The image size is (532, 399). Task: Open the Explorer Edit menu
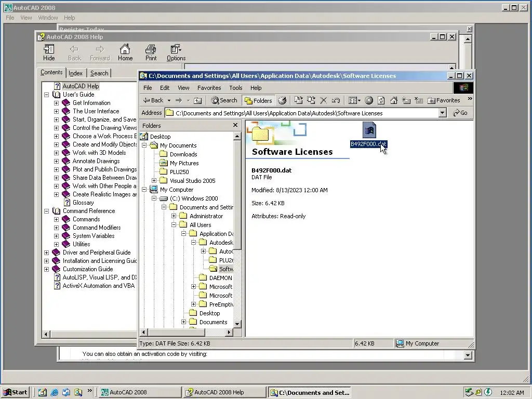[x=165, y=88]
